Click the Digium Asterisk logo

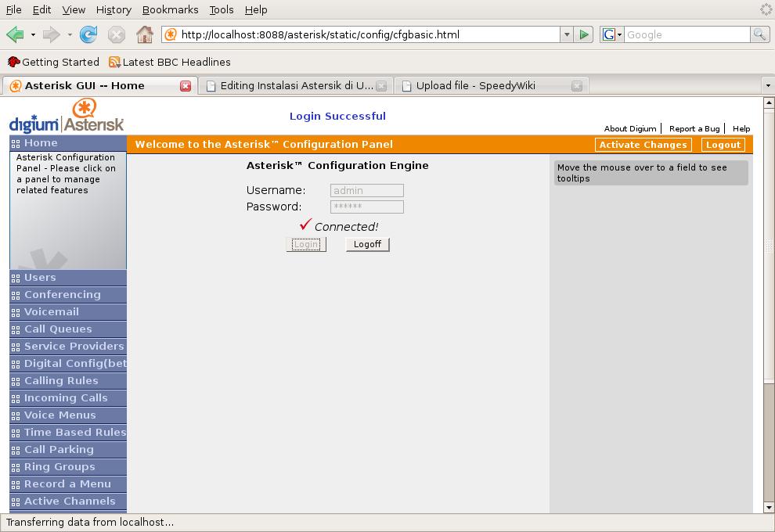(x=67, y=117)
